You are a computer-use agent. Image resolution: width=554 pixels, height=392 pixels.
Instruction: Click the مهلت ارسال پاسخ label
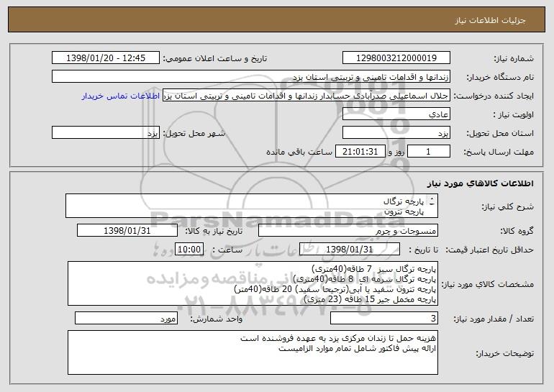(x=499, y=152)
